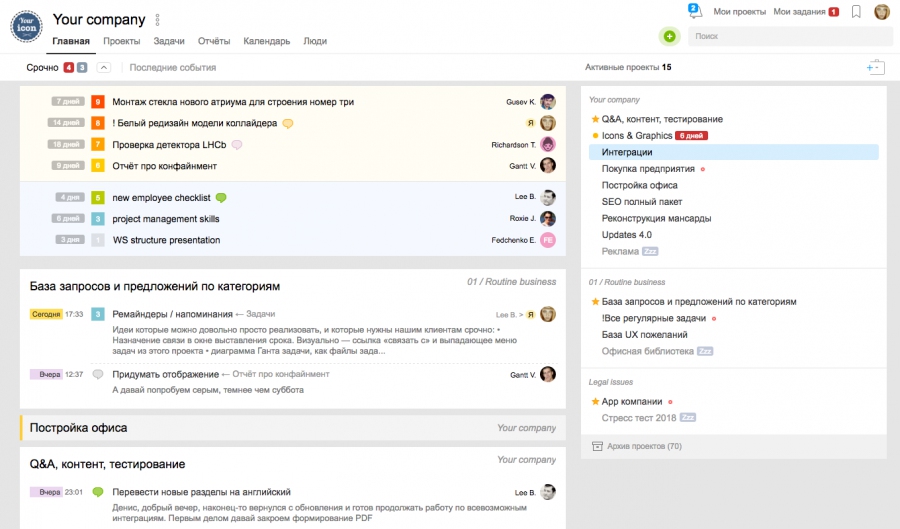The width and height of the screenshot is (900, 529).
Task: Click Fedchenko E. pink FE avatar
Action: [x=548, y=240]
